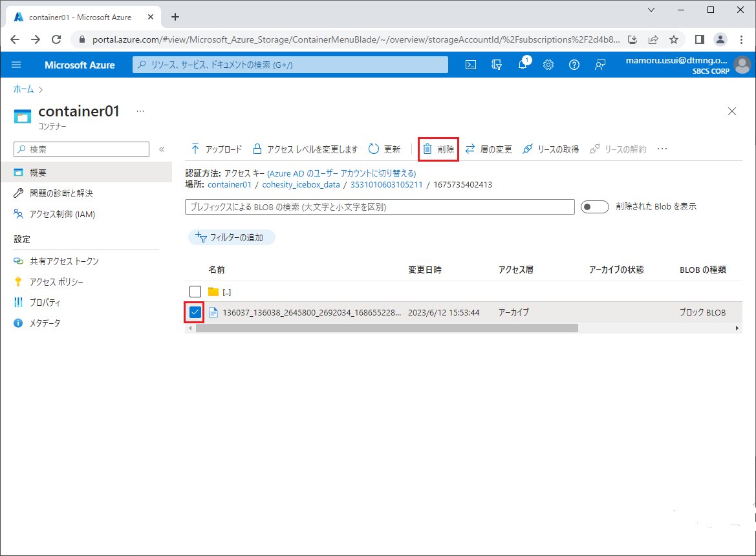Focus the left menu 検索 search box
This screenshot has width=756, height=556.
click(81, 149)
